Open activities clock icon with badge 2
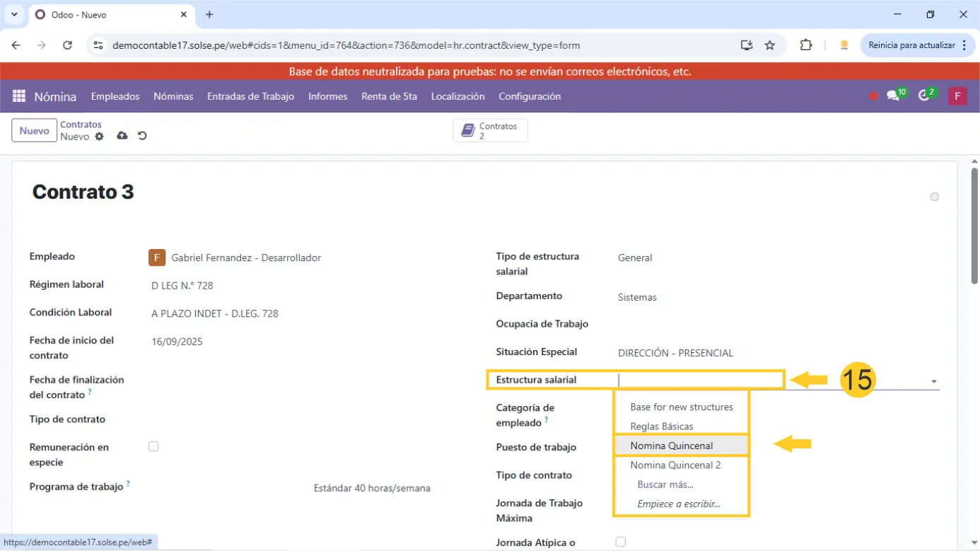 click(924, 96)
